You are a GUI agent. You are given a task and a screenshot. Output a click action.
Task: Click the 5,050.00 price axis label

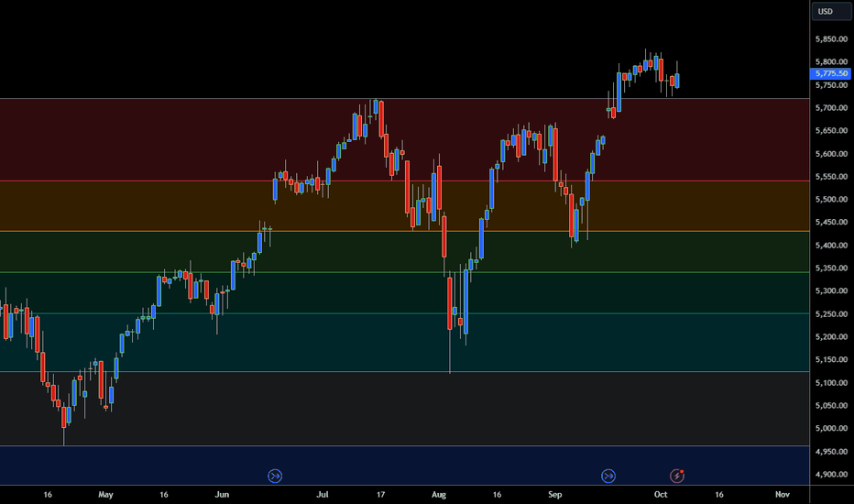831,405
